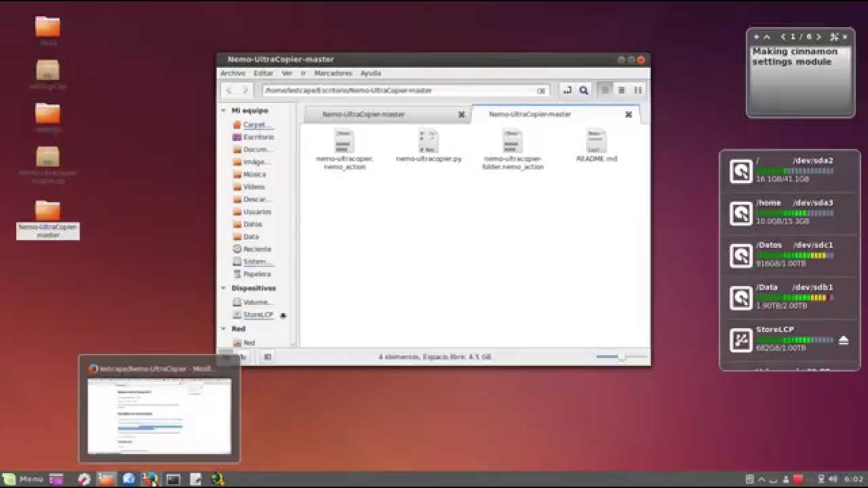
Task: Eject StoreLCP from the sidebar
Action: (x=283, y=315)
